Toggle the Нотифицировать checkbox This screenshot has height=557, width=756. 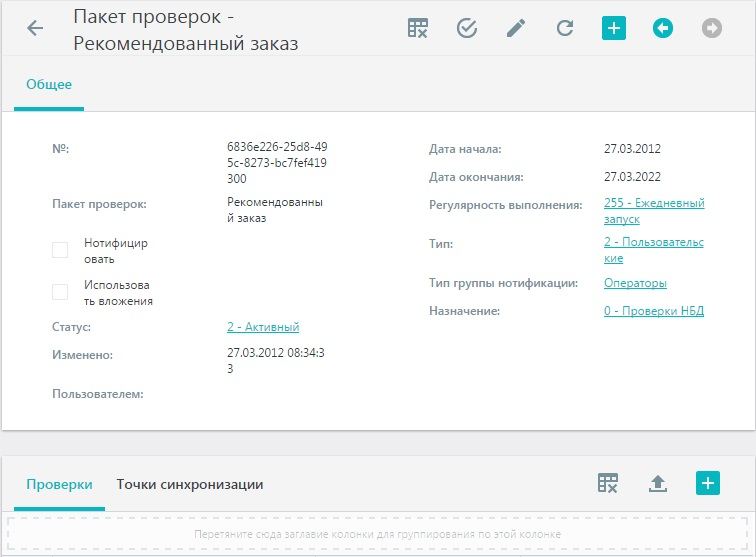click(x=60, y=250)
